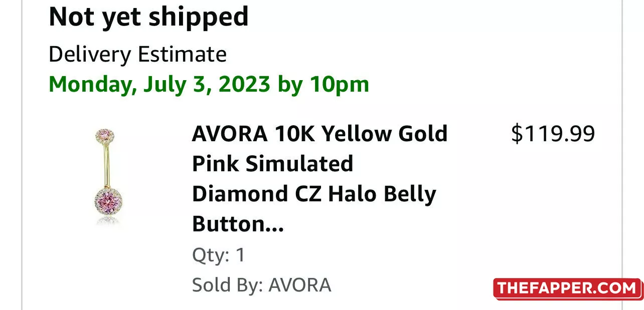Click the "Diamond CZ Halo Belly" title line

pos(313,194)
